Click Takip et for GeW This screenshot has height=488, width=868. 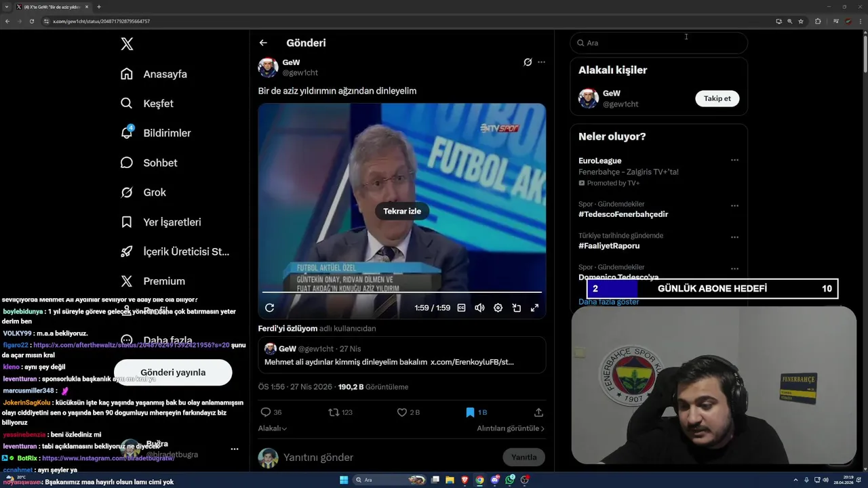717,99
